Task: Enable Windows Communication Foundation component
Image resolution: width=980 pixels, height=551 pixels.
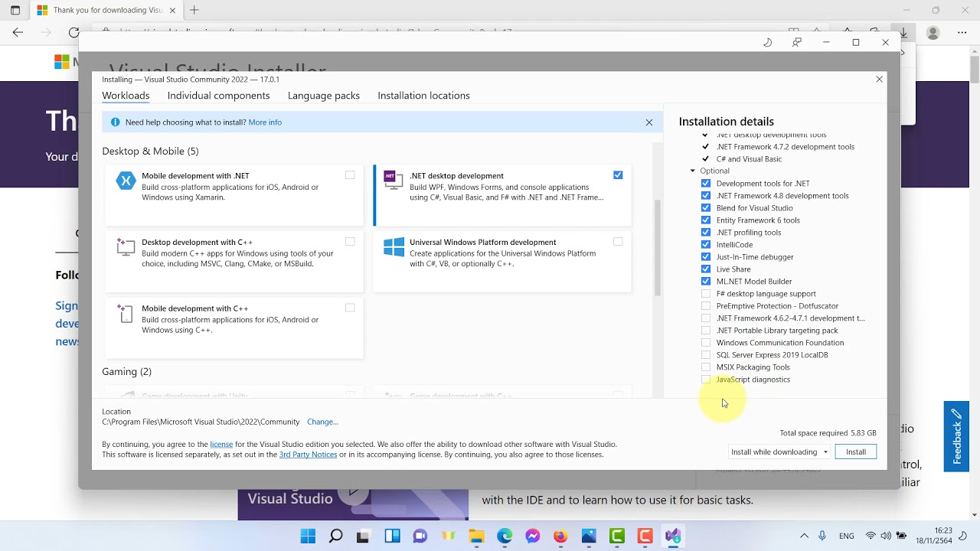Action: point(706,343)
